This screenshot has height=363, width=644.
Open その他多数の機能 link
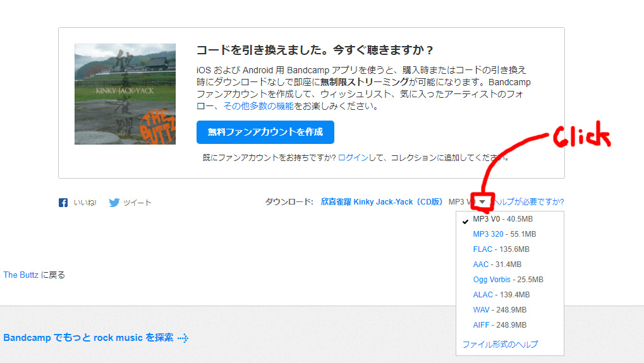click(258, 106)
